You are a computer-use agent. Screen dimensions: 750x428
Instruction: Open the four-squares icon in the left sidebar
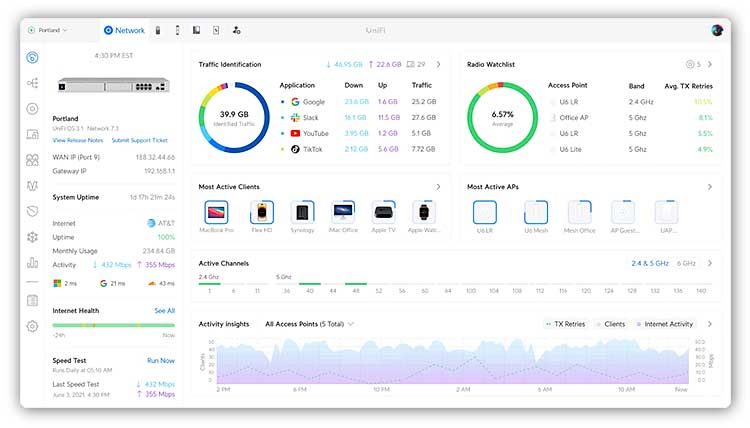pos(32,160)
